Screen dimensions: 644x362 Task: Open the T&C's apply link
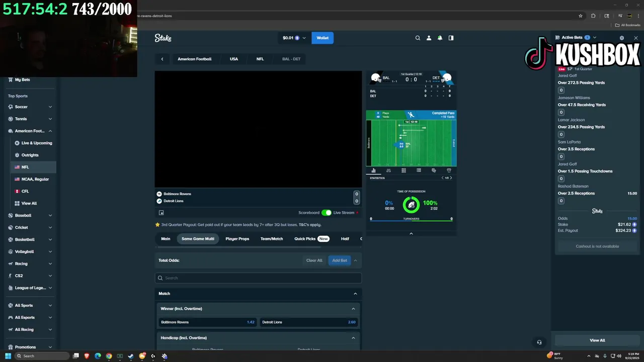tap(309, 225)
